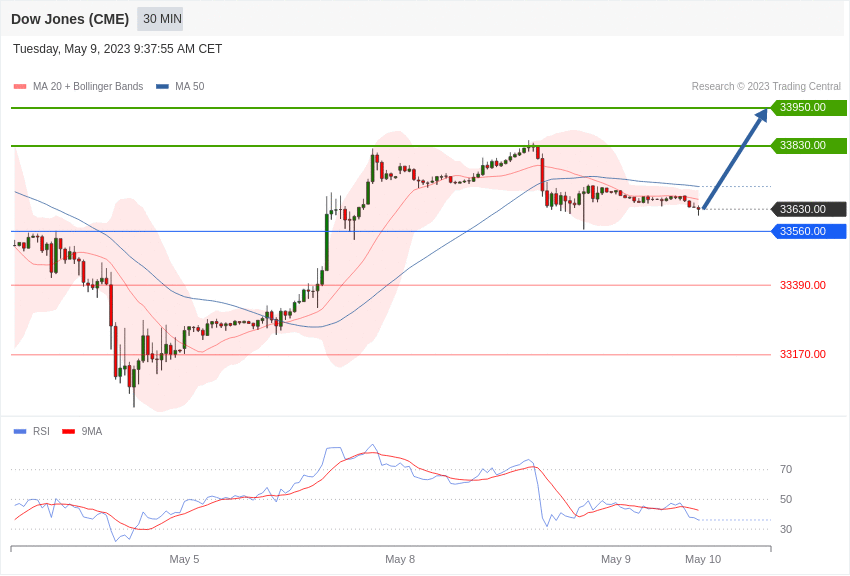
Task: Click the May 5 date axis label
Action: click(x=184, y=559)
